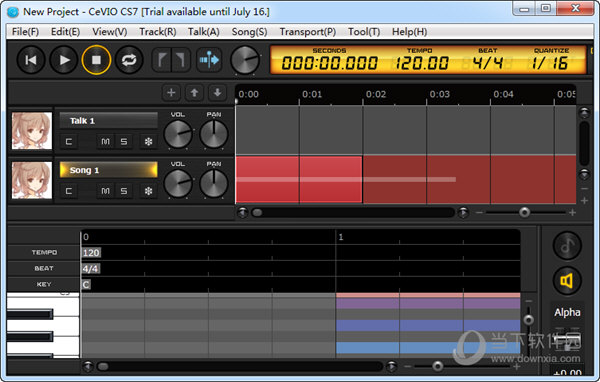Viewport: 600px width, 382px height.
Task: Open the File(F) menu
Action: coord(25,32)
